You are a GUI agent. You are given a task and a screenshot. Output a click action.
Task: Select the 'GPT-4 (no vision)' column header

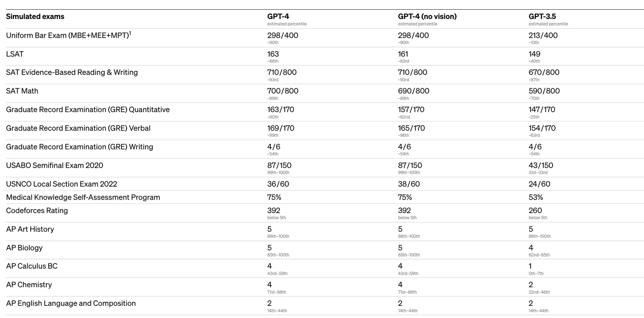point(427,17)
